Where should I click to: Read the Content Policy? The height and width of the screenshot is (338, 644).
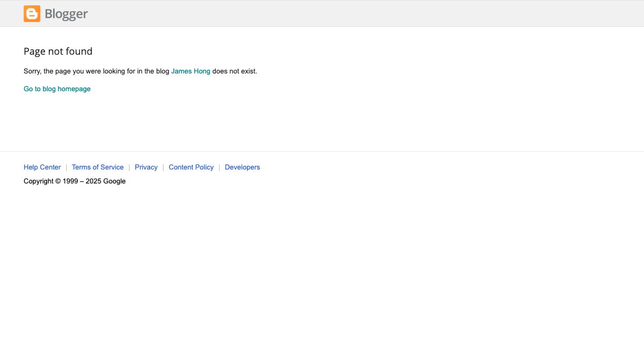point(191,167)
